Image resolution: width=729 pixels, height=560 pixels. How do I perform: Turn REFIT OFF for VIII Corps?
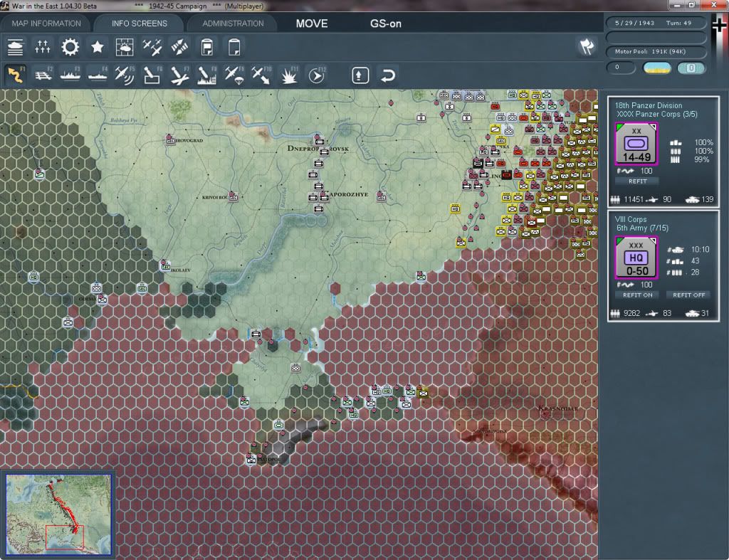pyautogui.click(x=688, y=295)
